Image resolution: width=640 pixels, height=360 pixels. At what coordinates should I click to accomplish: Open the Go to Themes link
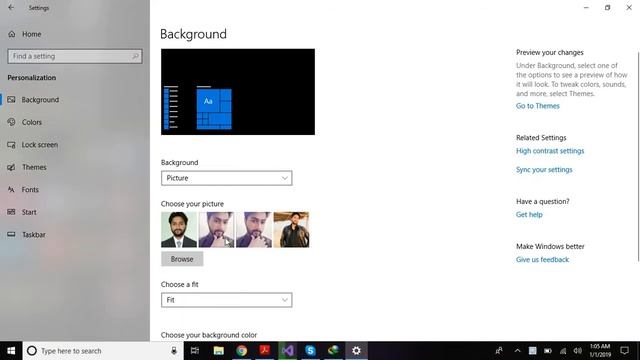[x=538, y=106]
